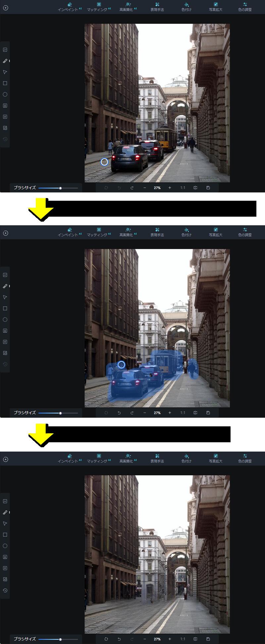The height and width of the screenshot is (644, 265).
Task: Open マッティング AI tab in the blue-masked screenshot
Action: (x=99, y=232)
